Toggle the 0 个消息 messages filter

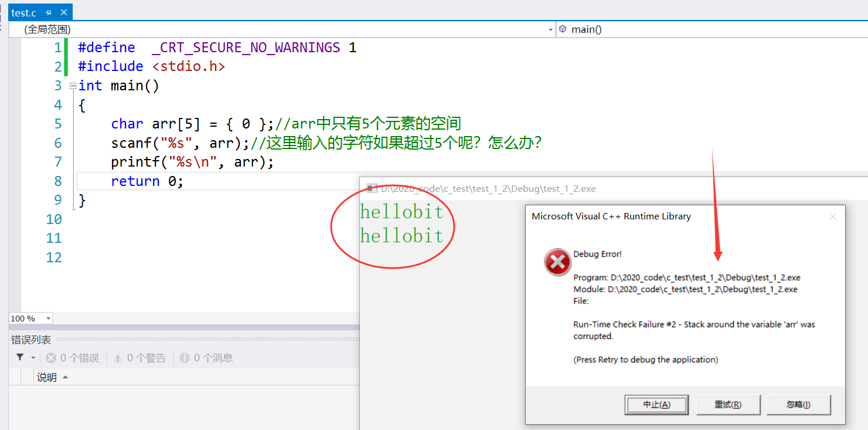click(x=206, y=358)
